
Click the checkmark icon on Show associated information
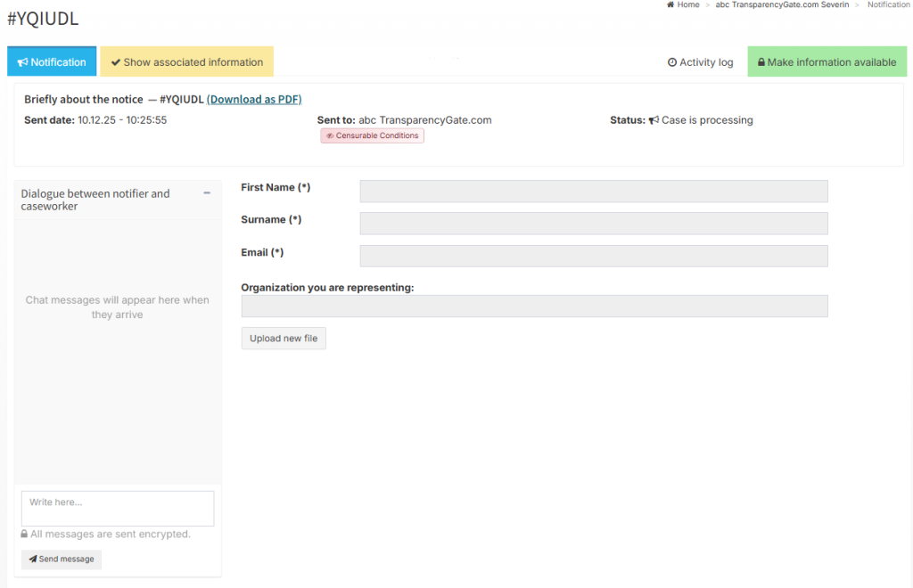116,62
